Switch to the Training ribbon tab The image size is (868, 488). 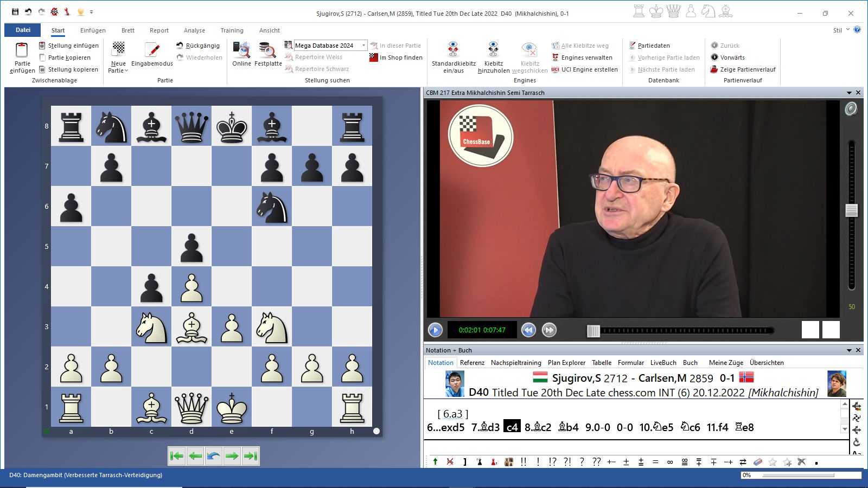pos(232,30)
